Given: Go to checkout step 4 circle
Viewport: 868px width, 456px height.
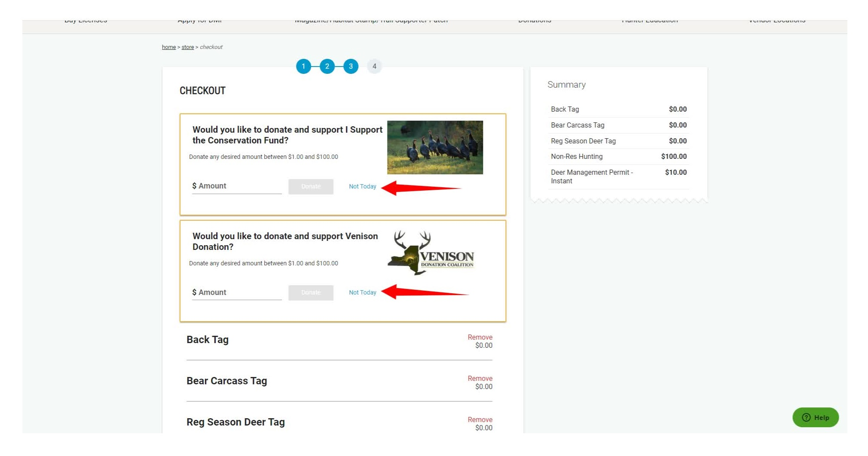Looking at the screenshot, I should tap(374, 66).
